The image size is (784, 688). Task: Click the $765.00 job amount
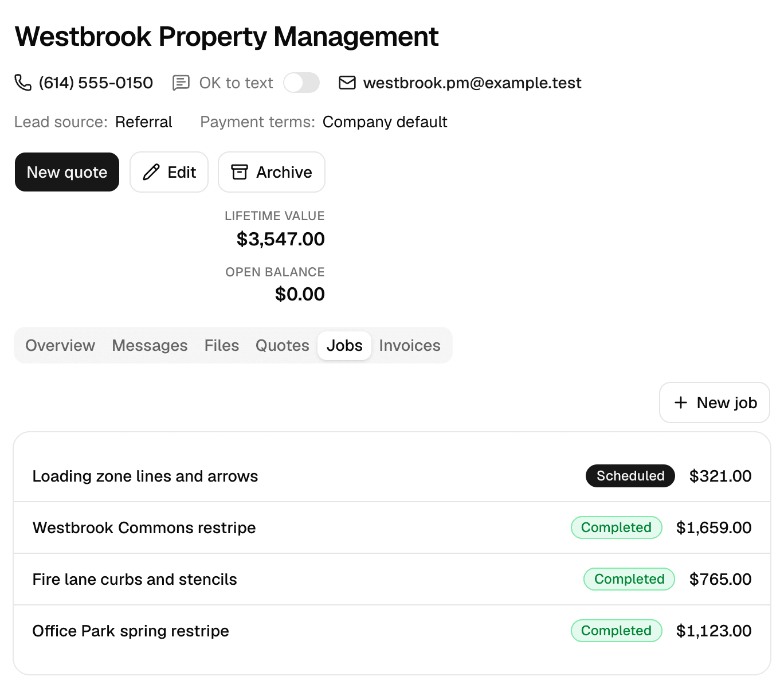(720, 579)
